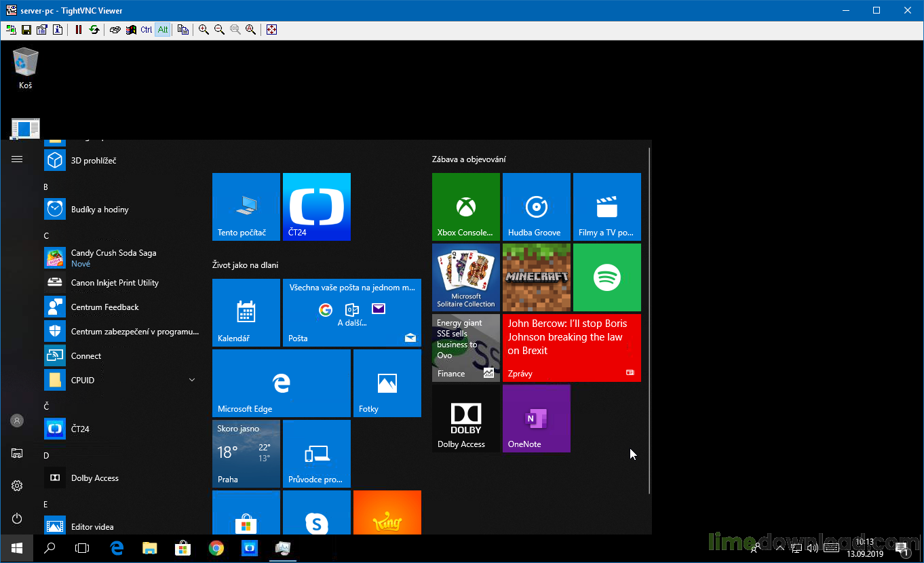
Task: Open the OneNote tile
Action: coord(537,419)
